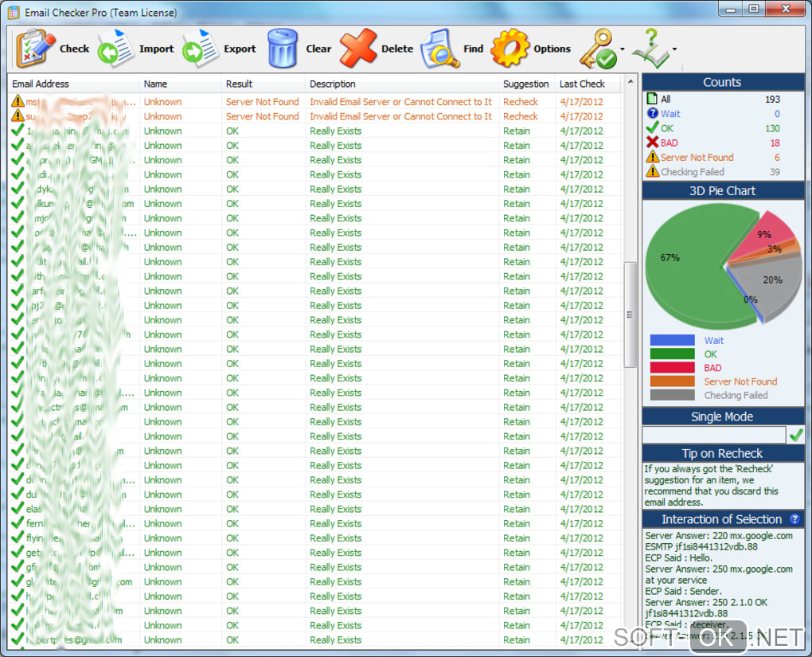Click the email list scrollbar thumb

pyautogui.click(x=630, y=315)
